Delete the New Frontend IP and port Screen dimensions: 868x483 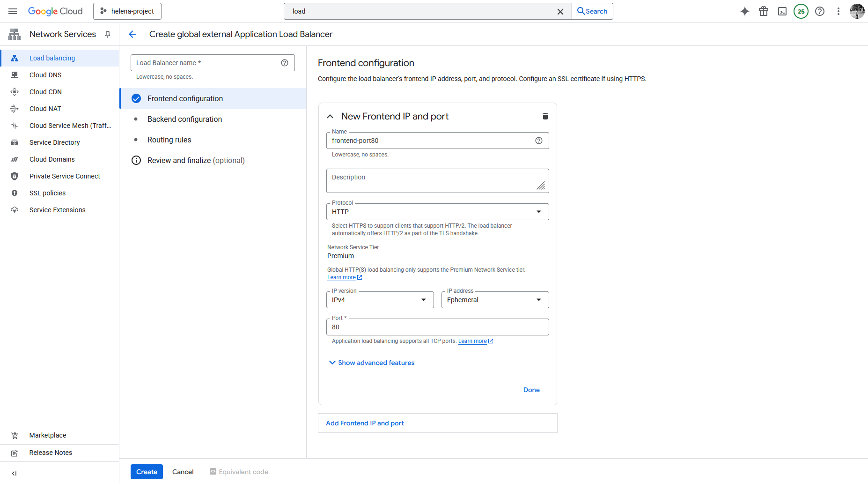(x=545, y=116)
